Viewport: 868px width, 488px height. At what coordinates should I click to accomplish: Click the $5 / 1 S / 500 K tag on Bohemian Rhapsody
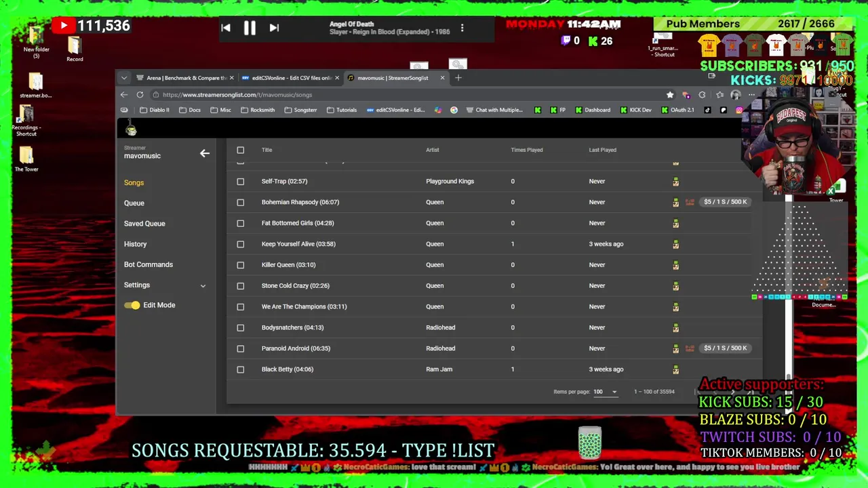[725, 202]
